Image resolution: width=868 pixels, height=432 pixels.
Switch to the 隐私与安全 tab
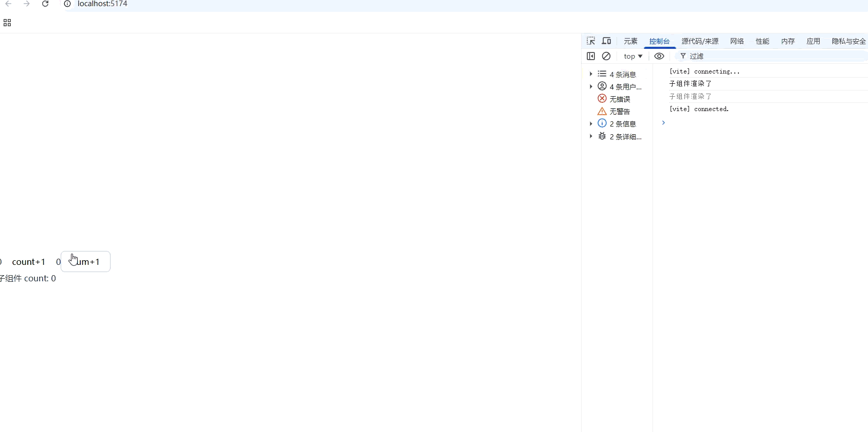click(x=848, y=41)
